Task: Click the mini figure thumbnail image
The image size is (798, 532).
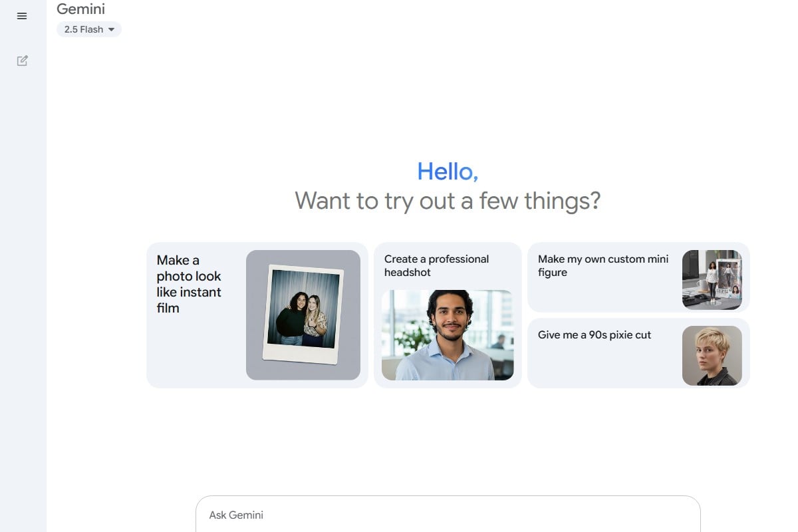Action: coord(712,280)
